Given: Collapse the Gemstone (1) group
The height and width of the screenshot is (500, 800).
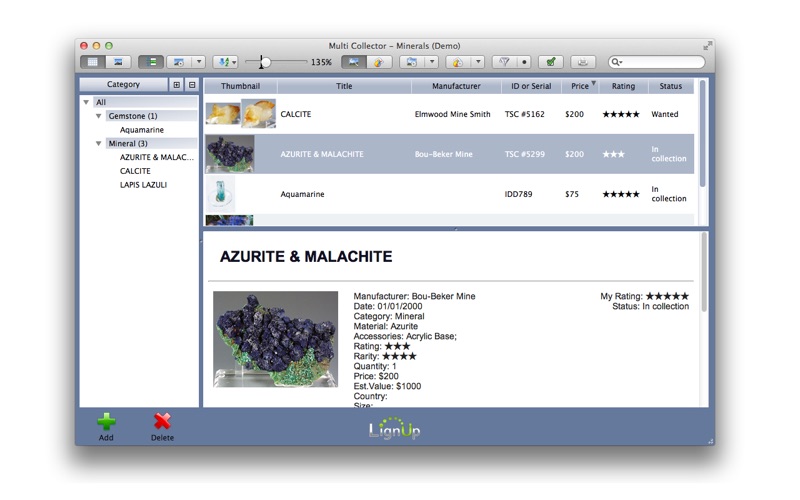Looking at the screenshot, I should click(x=98, y=116).
